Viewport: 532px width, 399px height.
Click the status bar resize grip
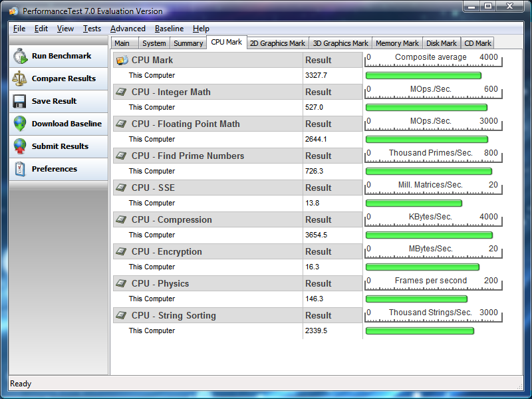(x=519, y=386)
